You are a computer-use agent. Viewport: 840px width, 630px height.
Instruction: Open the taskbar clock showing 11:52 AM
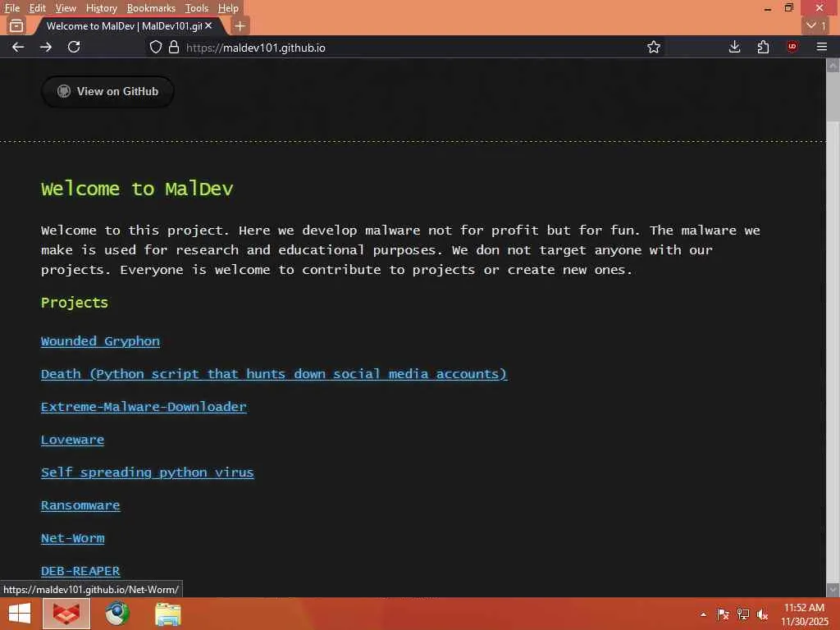coord(804,614)
